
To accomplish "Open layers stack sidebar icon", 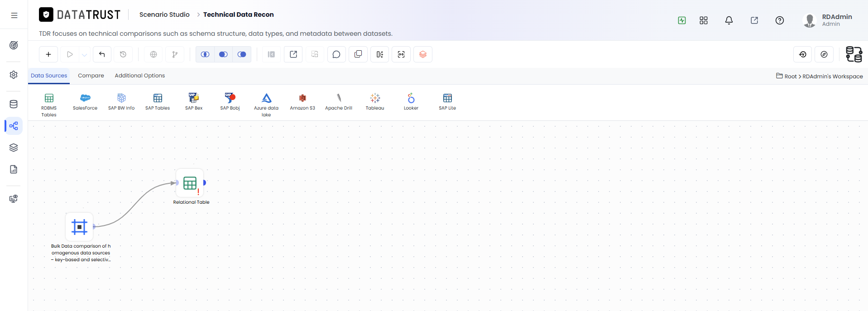I will click(14, 148).
